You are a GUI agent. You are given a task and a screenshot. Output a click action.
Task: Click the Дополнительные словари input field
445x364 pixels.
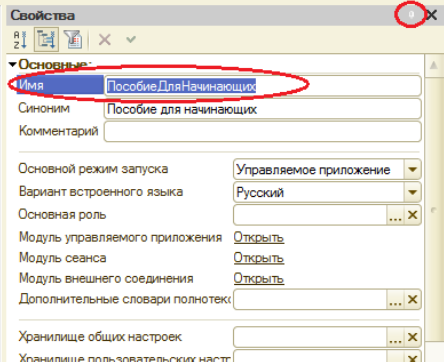(310, 299)
